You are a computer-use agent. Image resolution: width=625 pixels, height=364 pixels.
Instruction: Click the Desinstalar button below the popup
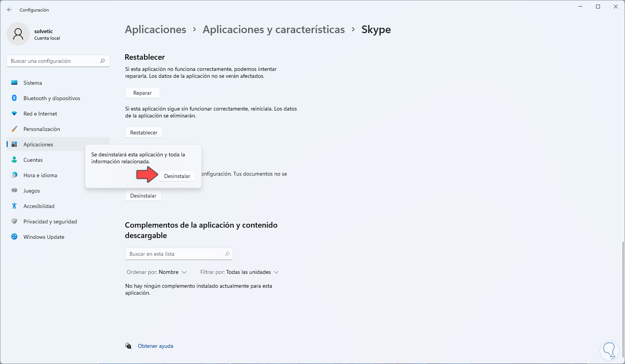pyautogui.click(x=143, y=196)
